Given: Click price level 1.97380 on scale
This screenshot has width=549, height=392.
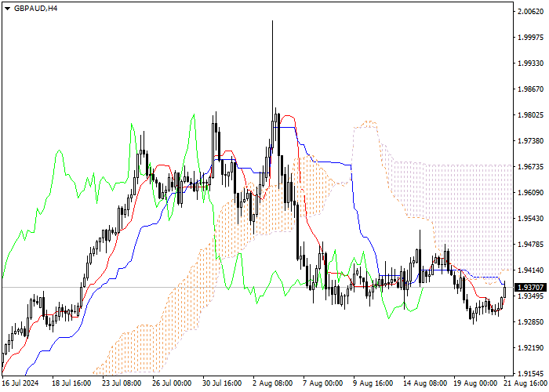Looking at the screenshot, I should tap(531, 140).
